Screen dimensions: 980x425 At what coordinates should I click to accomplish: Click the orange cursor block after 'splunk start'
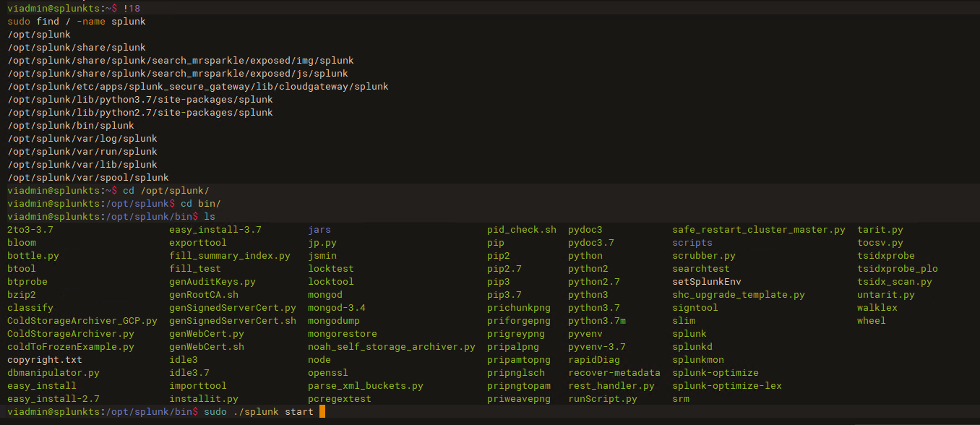[x=322, y=412]
